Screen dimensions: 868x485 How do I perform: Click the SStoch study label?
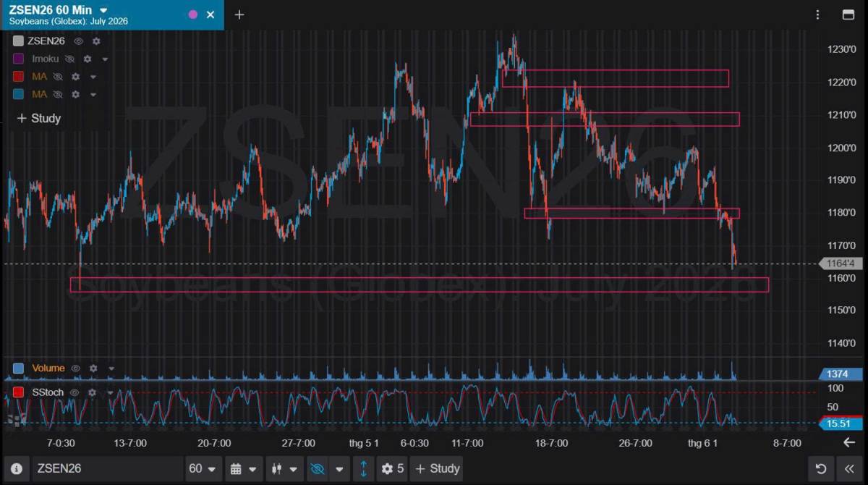point(48,392)
